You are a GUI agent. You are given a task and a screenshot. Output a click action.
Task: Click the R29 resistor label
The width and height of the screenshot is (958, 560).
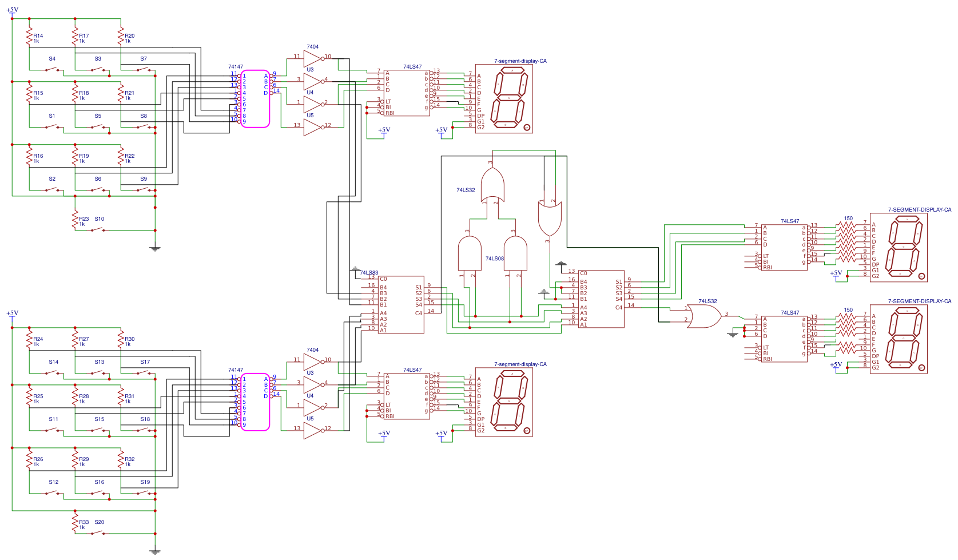(x=84, y=459)
